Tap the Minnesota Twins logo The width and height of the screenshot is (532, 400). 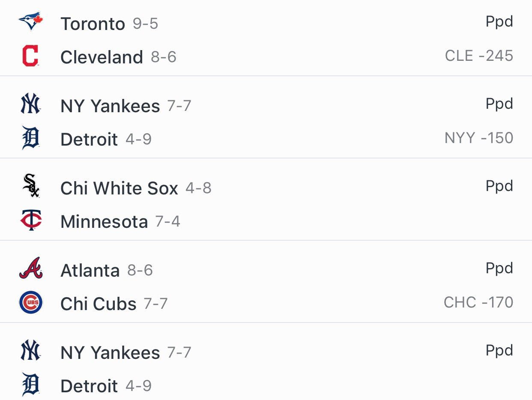point(31,221)
